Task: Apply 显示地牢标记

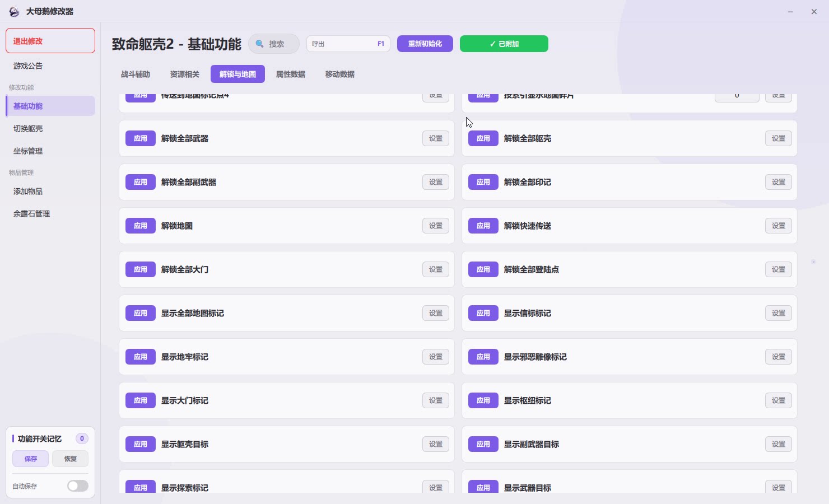Action: (141, 357)
